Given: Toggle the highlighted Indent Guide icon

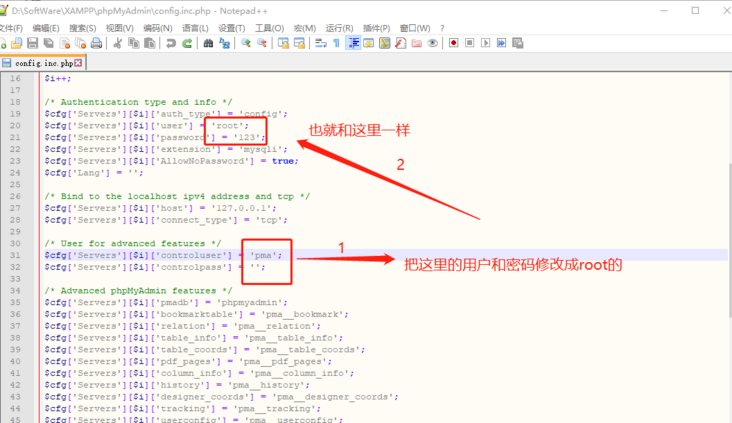Looking at the screenshot, I should [x=353, y=43].
